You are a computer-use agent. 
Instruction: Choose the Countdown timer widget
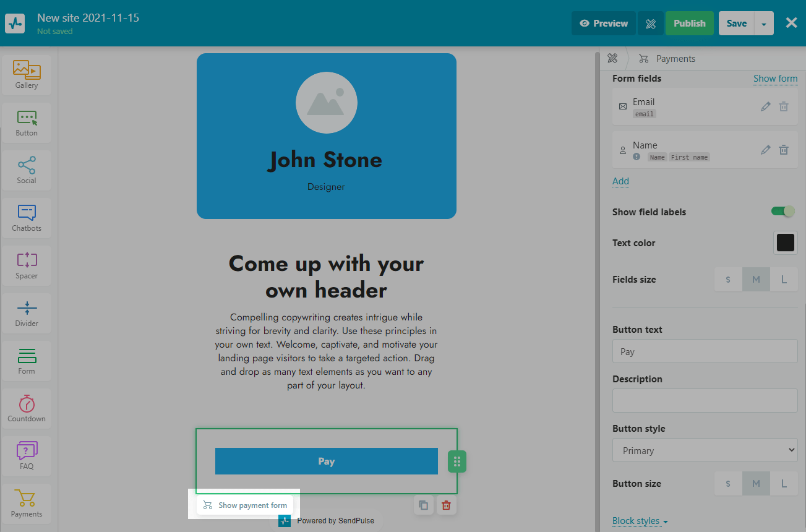pos(27,408)
